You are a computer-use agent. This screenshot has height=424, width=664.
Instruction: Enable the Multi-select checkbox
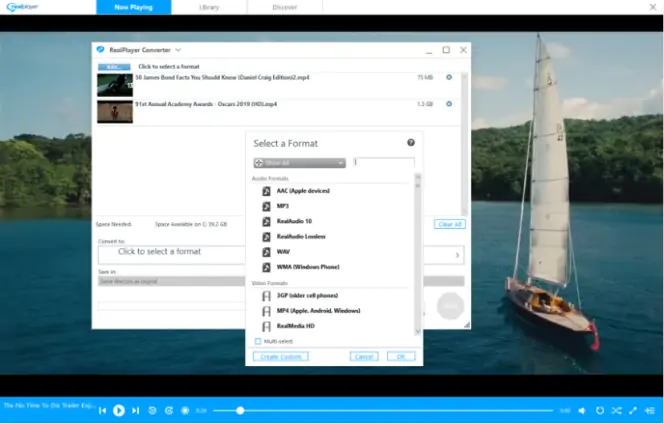coord(258,341)
